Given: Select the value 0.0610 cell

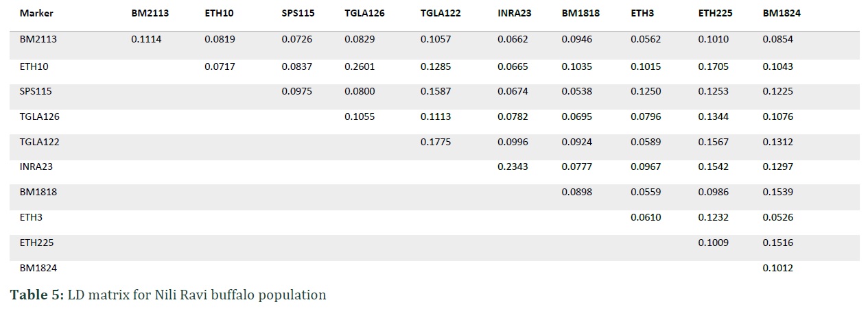Looking at the screenshot, I should click(x=646, y=217).
